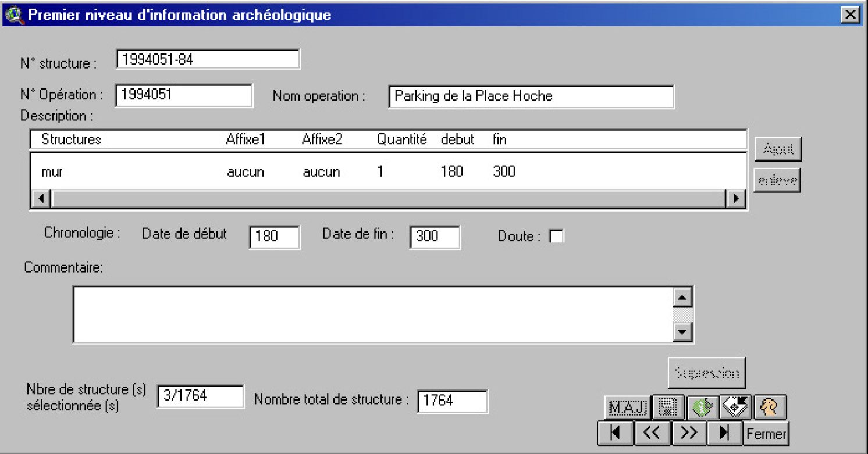868x454 pixels.
Task: Click the fin column header
Action: point(499,140)
